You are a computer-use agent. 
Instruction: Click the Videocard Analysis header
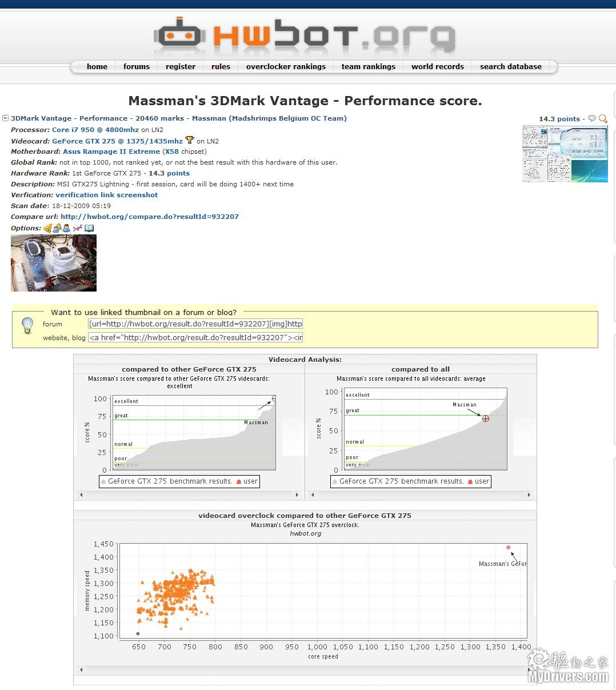point(305,360)
